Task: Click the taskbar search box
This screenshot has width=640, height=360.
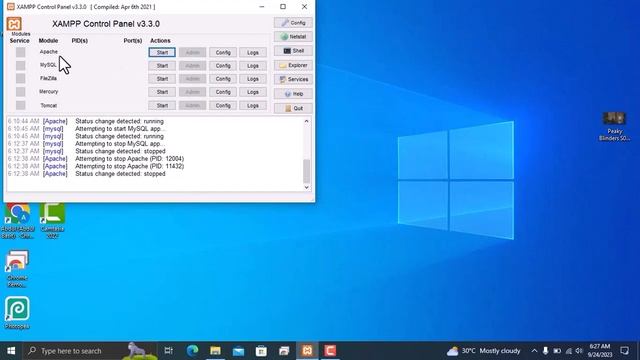Action: click(x=90, y=351)
